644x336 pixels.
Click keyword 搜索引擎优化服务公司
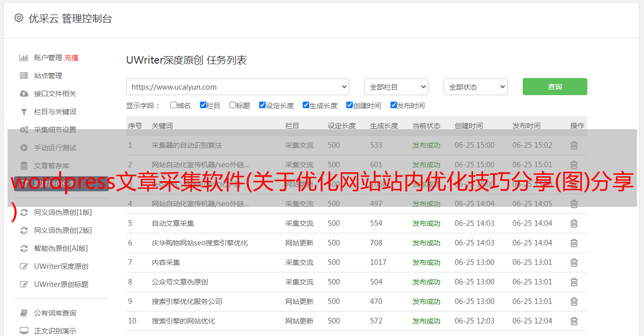tap(187, 301)
